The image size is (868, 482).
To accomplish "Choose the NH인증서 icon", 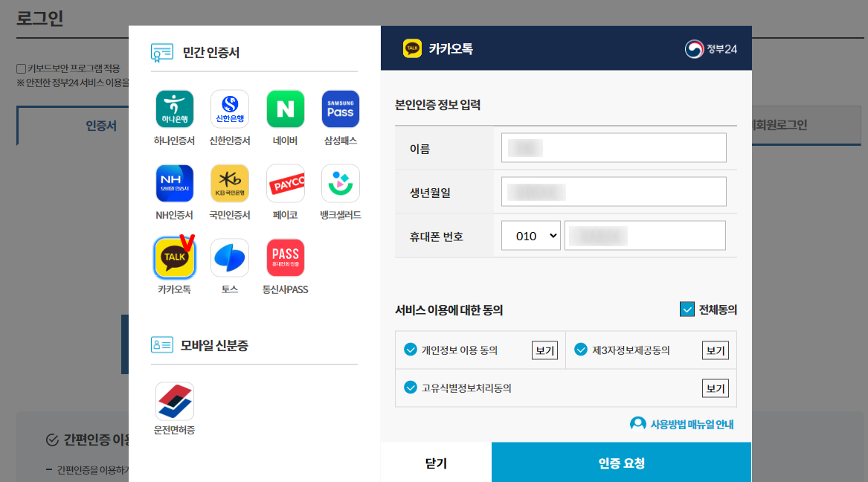I will pos(174,183).
